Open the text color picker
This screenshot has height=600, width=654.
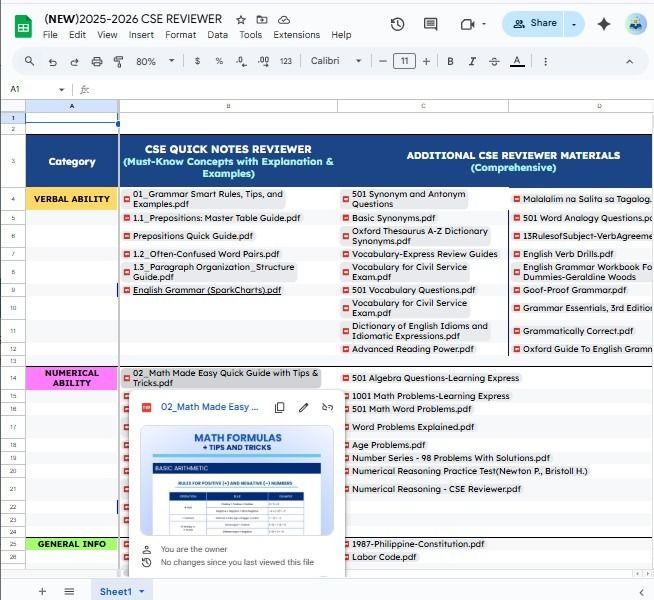coord(517,62)
